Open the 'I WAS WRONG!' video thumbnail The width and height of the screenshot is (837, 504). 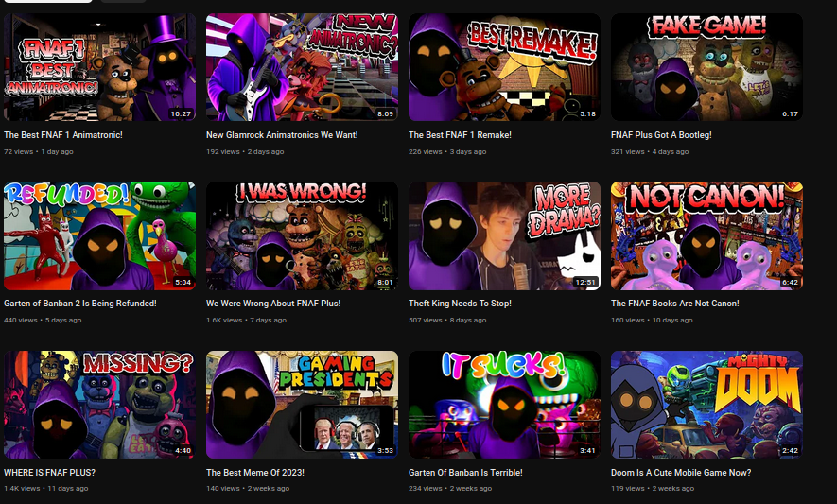[x=302, y=235]
